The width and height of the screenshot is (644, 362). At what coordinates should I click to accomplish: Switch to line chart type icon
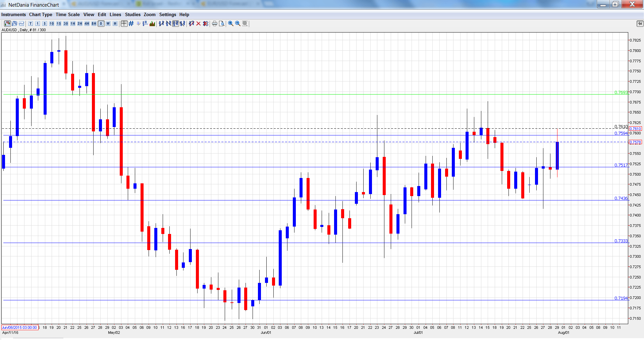22,23
